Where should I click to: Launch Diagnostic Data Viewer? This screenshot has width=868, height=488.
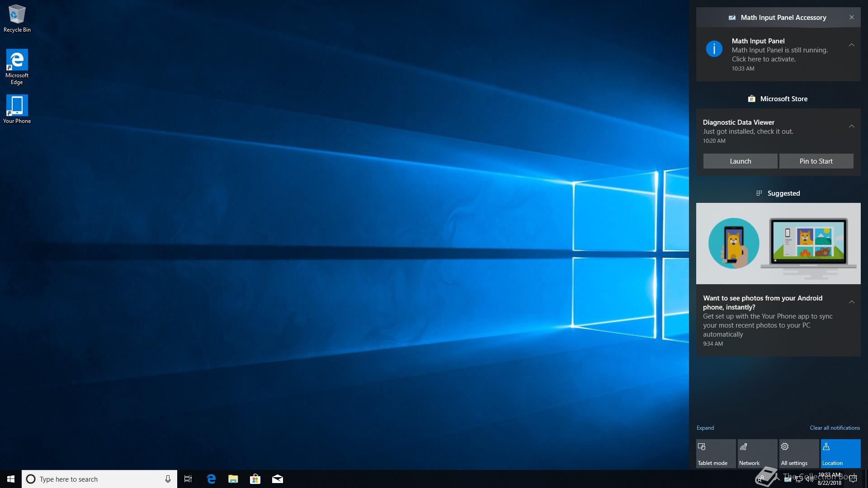point(741,161)
